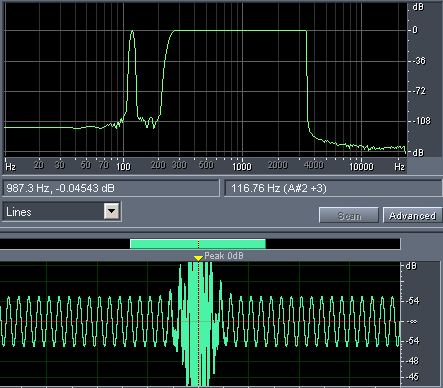Click the 987.3 Hz cursor readout field
443x388 pixels.
111,188
